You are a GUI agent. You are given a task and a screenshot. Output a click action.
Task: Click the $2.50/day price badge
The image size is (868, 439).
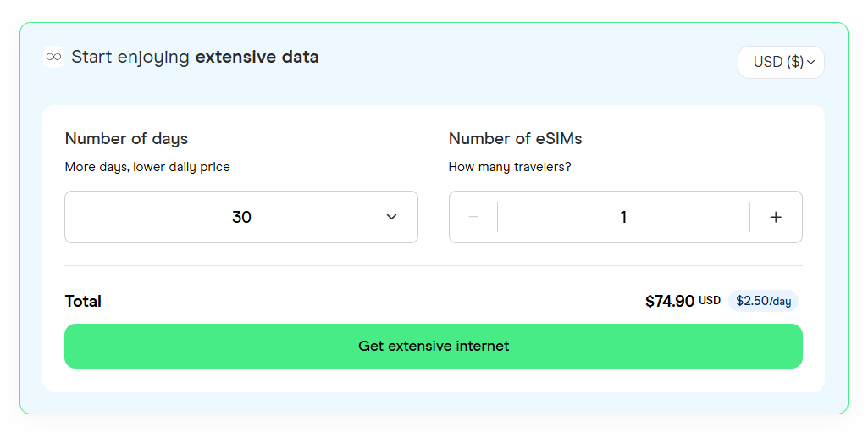763,301
